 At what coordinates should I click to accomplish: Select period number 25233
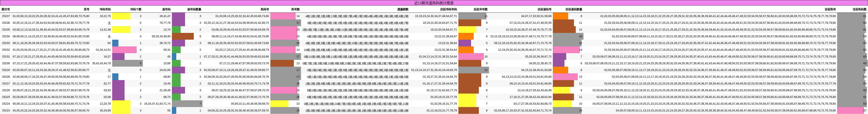coord(6,43)
